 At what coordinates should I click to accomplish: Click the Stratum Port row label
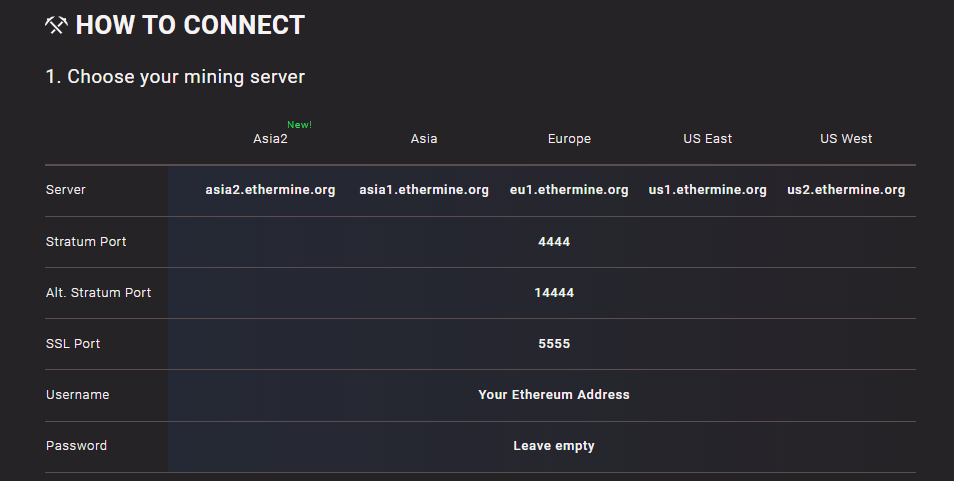point(86,241)
